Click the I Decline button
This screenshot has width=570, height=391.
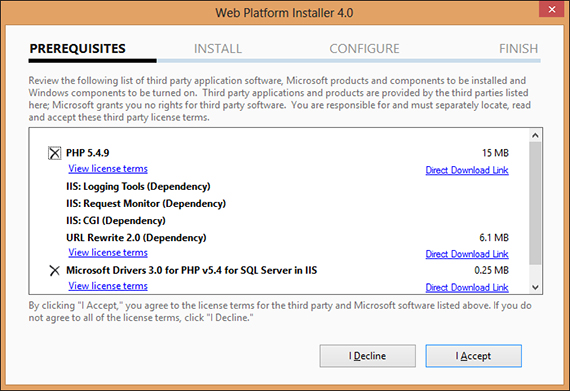point(368,356)
